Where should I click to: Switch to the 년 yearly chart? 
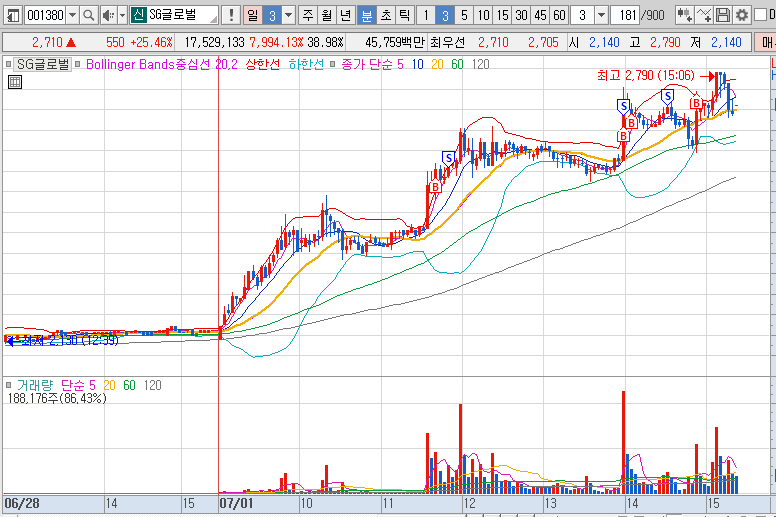(x=345, y=15)
